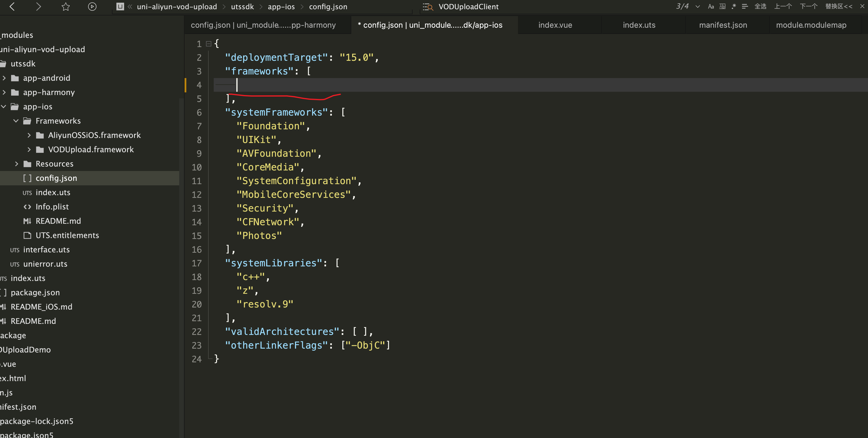Click the Frameworks open folder icon
Image resolution: width=868 pixels, height=438 pixels.
click(27, 121)
